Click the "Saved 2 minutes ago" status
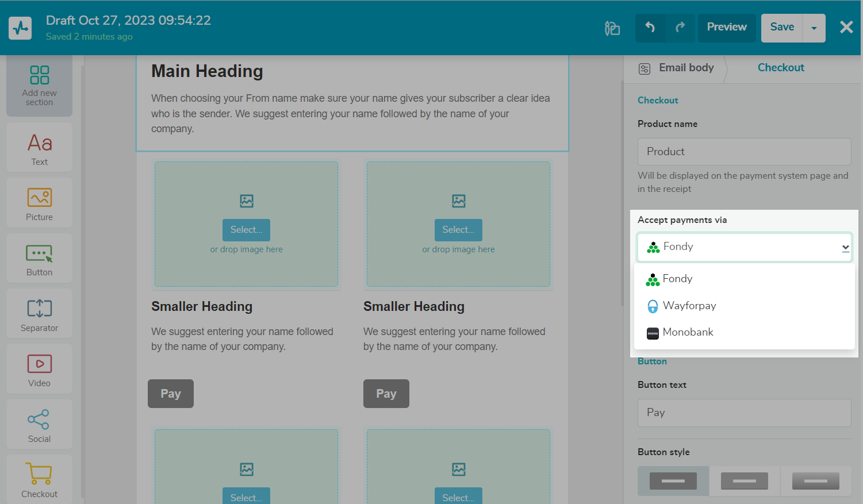863x504 pixels. point(89,37)
